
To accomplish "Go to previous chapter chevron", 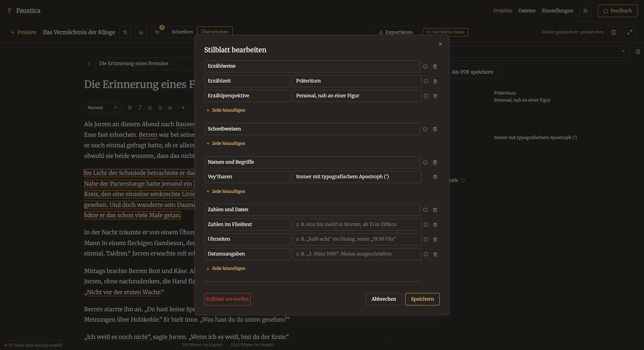I will tap(89, 64).
